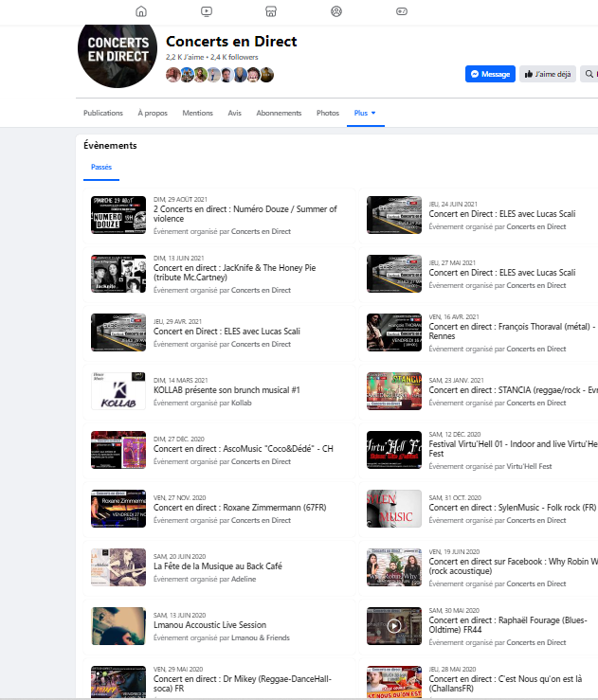Click the follower avatars row
This screenshot has height=700, width=598.
[220, 75]
